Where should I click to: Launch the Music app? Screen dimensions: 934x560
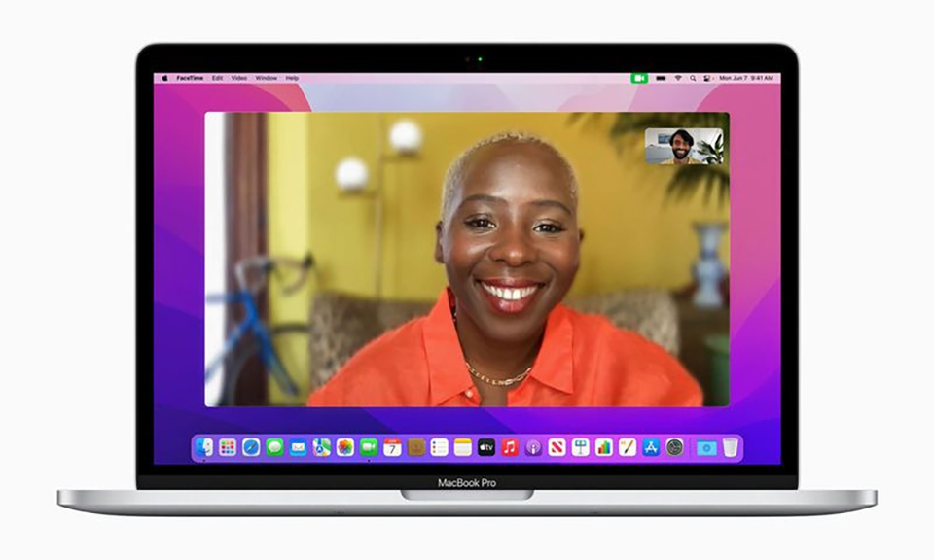(x=510, y=448)
